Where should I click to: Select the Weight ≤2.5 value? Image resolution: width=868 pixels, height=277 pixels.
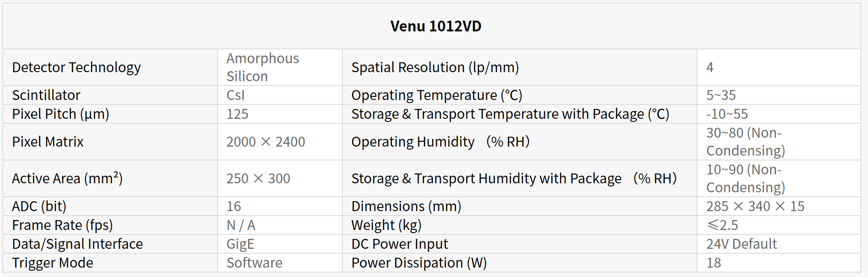[x=722, y=225]
